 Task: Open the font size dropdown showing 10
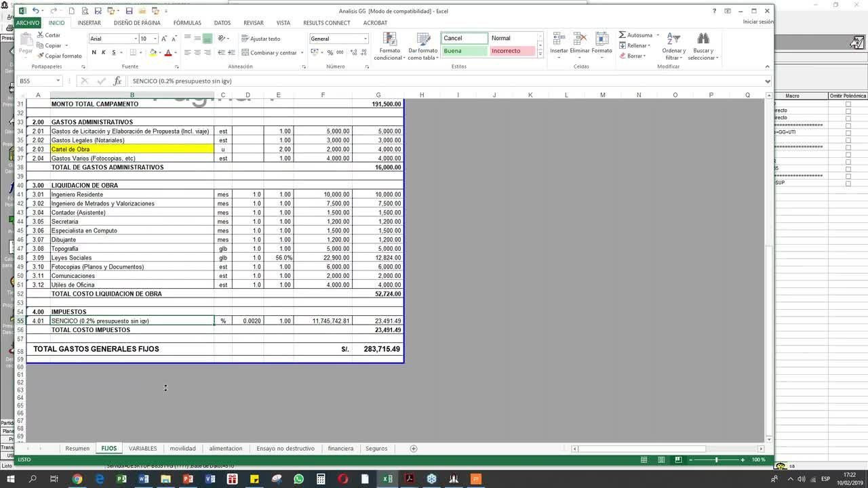click(x=155, y=39)
